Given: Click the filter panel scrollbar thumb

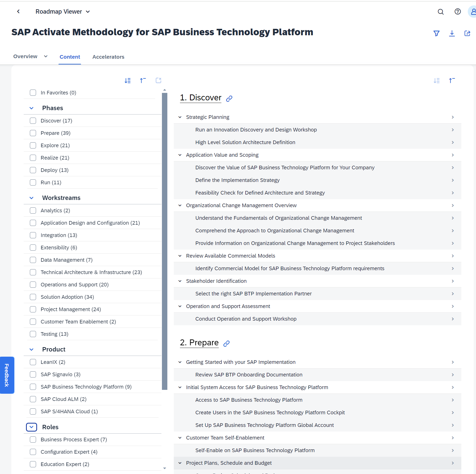Looking at the screenshot, I should pyautogui.click(x=165, y=241).
